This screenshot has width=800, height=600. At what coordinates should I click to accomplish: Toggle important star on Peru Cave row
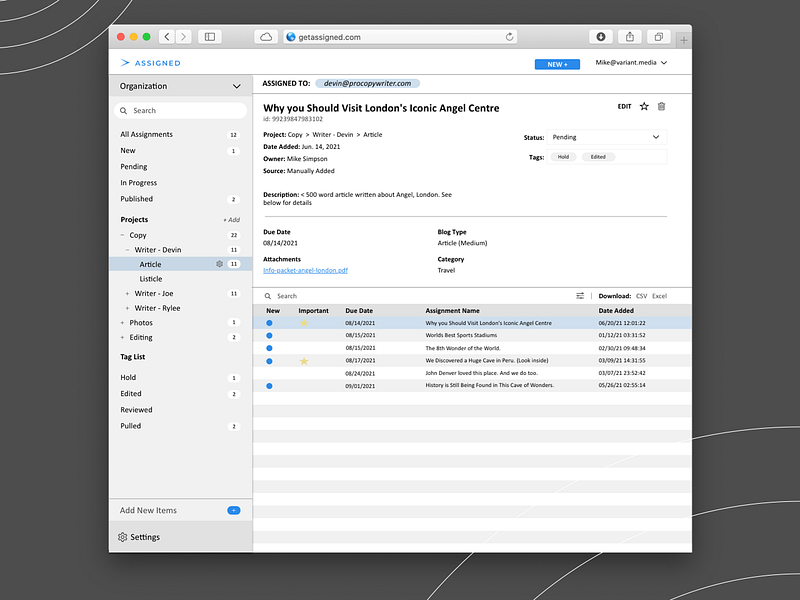[304, 361]
